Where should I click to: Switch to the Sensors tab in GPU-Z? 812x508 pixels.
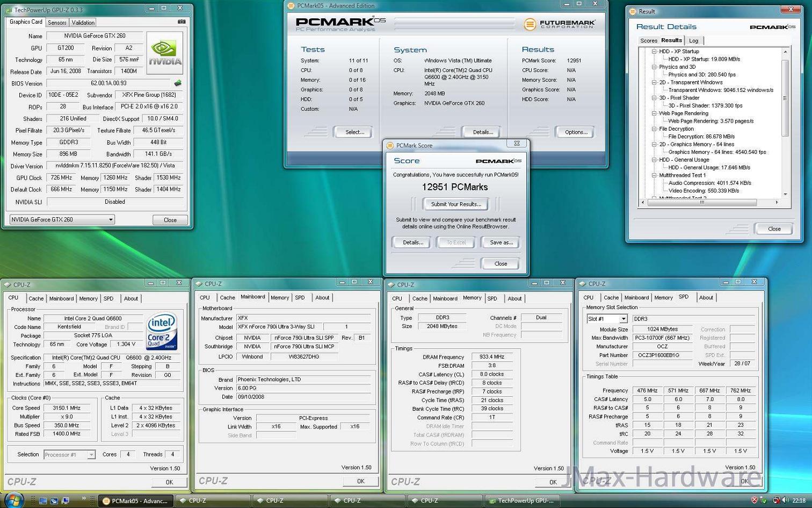(x=57, y=23)
